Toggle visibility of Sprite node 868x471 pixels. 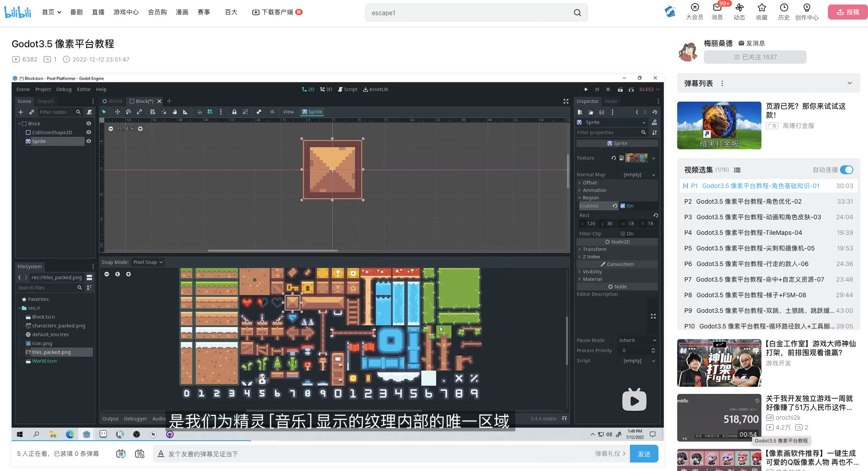89,141
